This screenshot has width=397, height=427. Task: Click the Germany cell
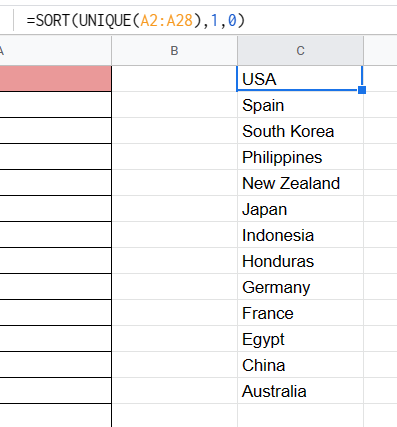click(300, 287)
